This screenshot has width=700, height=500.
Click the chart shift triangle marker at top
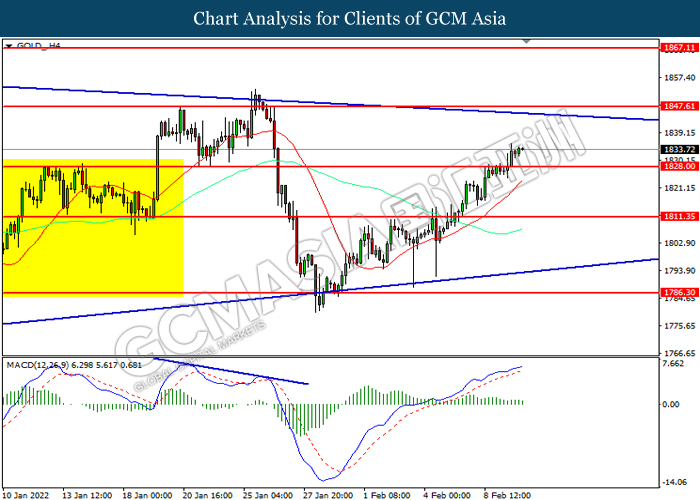coord(526,41)
